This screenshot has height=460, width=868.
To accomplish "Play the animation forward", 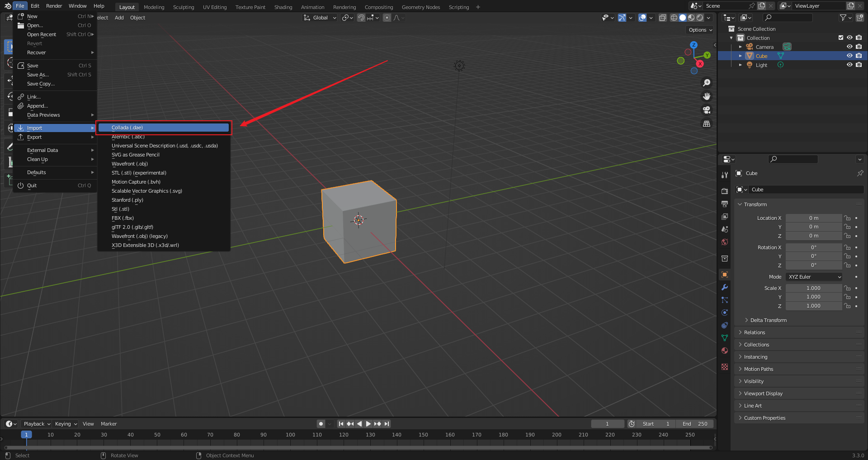I will [x=368, y=424].
